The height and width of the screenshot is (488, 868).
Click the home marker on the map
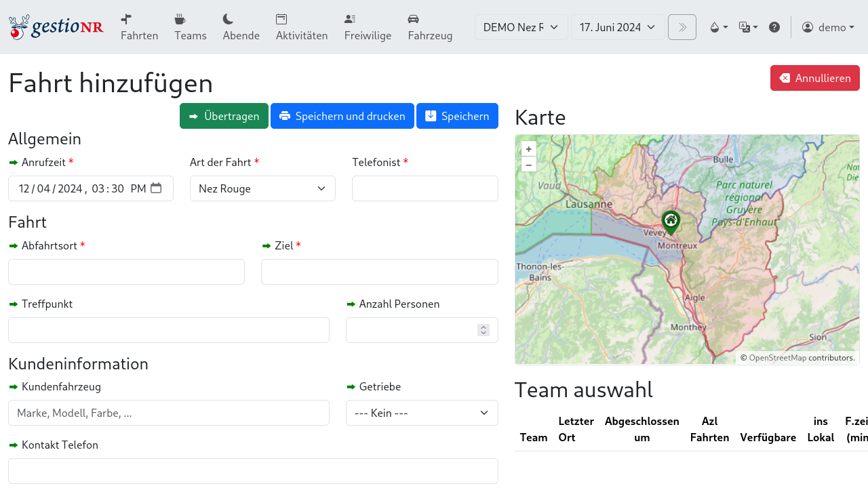[x=671, y=221]
